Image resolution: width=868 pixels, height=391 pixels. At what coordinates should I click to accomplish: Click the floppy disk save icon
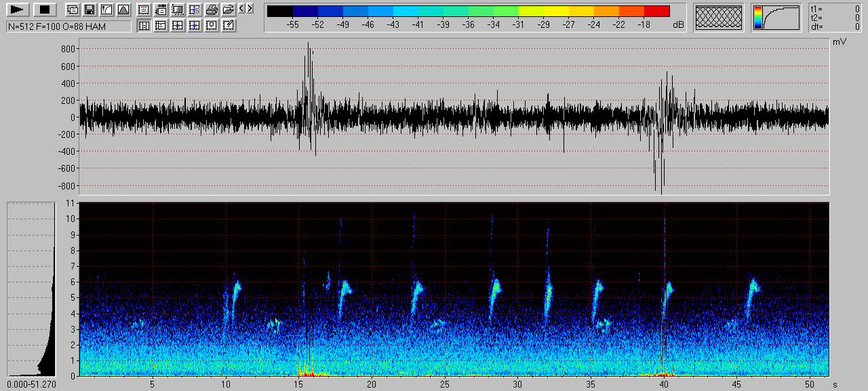[x=89, y=10]
